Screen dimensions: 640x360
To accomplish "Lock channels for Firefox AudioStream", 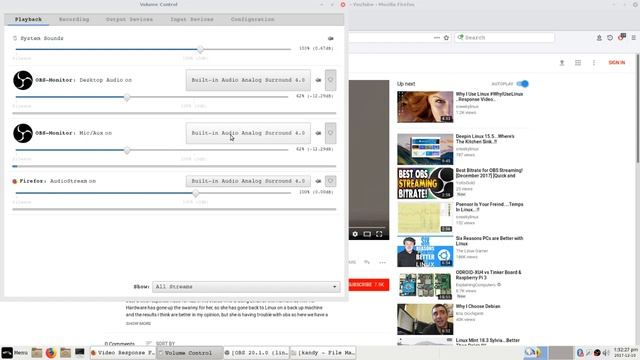I will coord(331,181).
